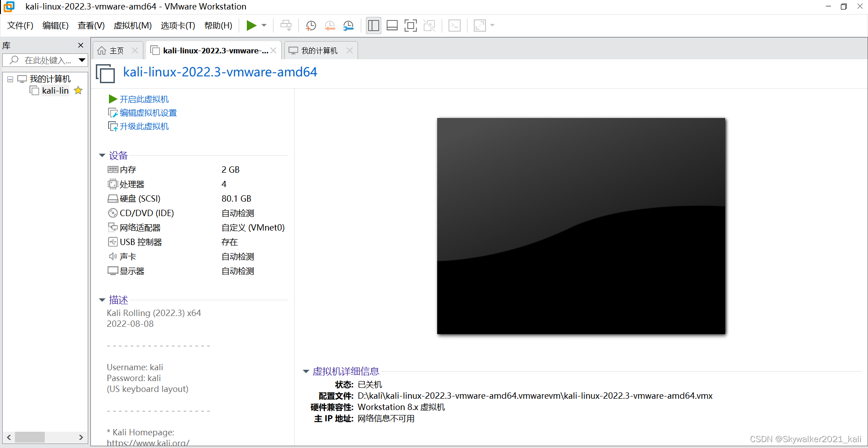This screenshot has height=448, width=868.
Task: Click the 自定义 (VMnet0) network value
Action: coord(253,227)
